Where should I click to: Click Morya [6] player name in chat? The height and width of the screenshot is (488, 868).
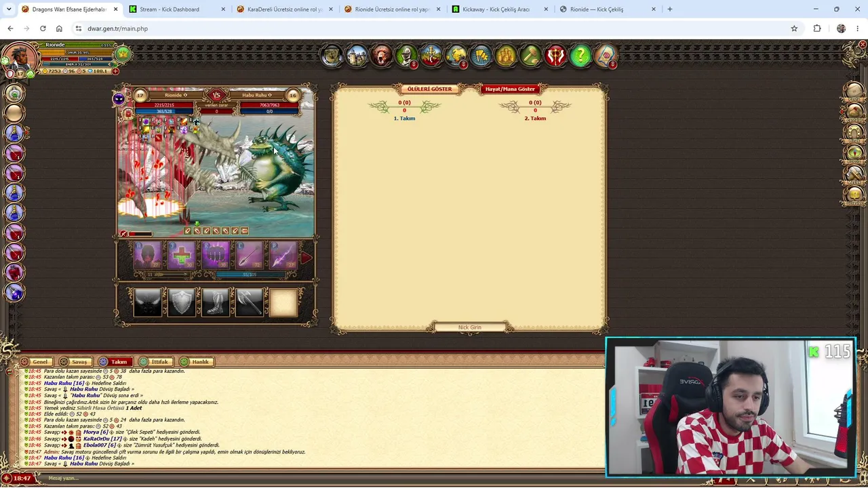tap(96, 432)
